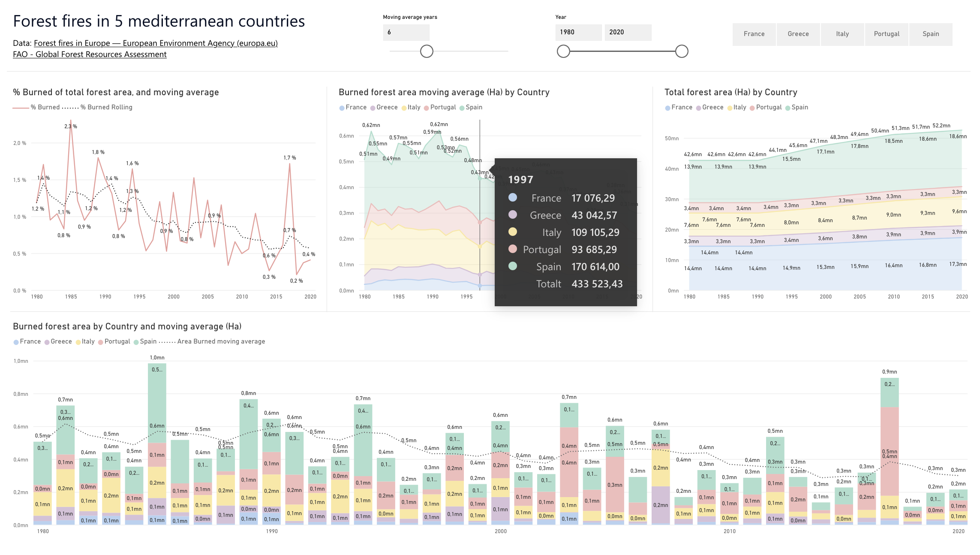Click Greece legend marker in moving average chart
Screen dimensions: 980x555
point(373,108)
